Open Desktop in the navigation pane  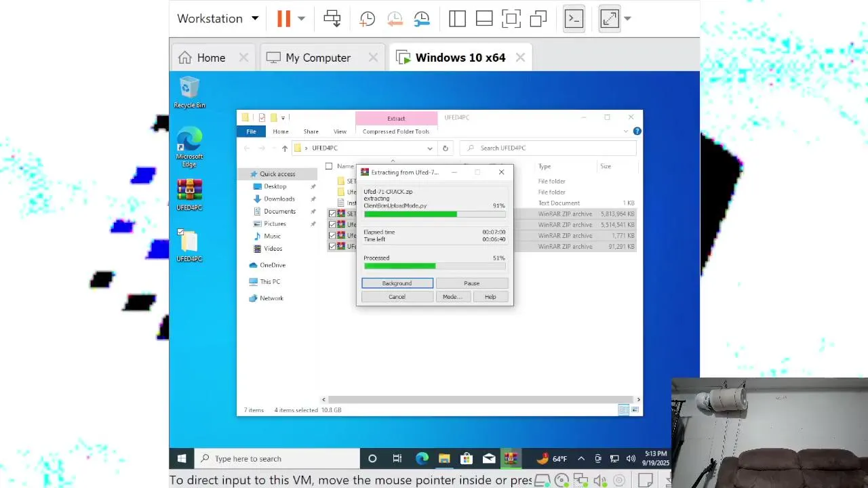tap(275, 186)
